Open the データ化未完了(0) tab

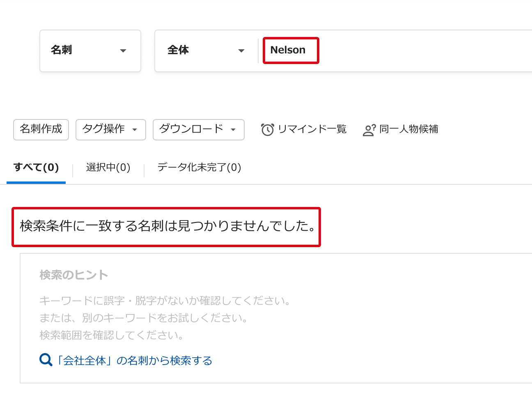pos(199,168)
